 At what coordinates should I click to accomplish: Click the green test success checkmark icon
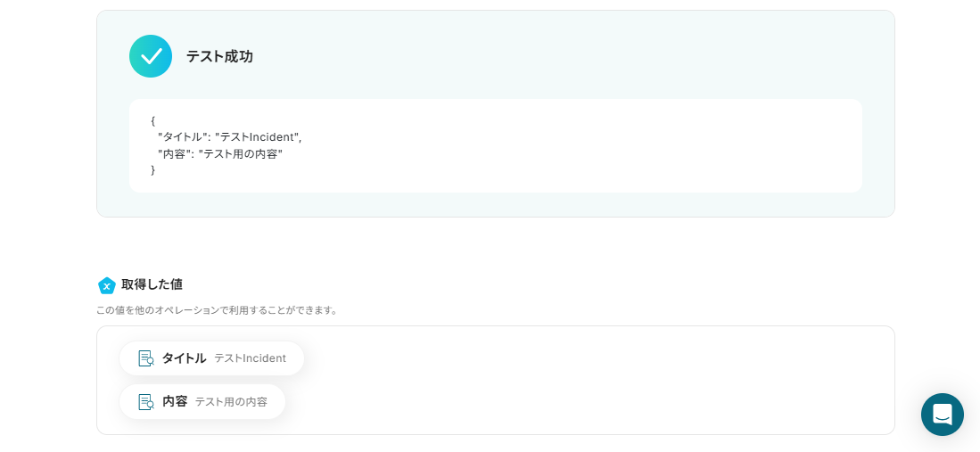[151, 56]
